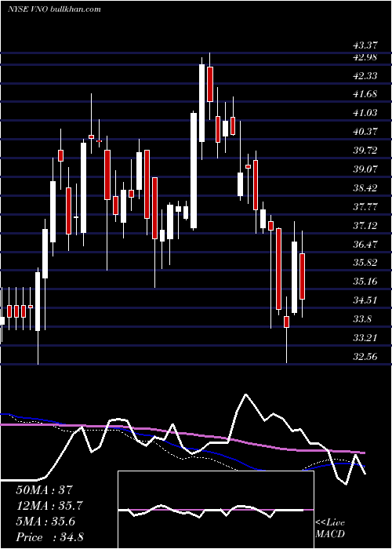Click the 42.98 price label
This screenshot has width=392, height=549.
tap(365, 57)
